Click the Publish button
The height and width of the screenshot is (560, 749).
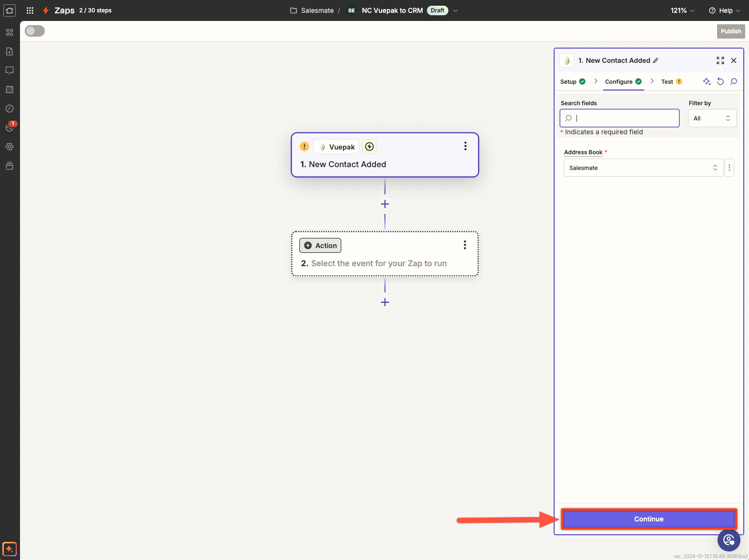click(x=730, y=31)
